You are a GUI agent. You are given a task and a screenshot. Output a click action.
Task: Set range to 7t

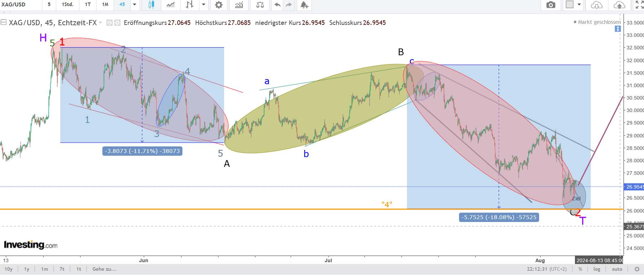62,269
